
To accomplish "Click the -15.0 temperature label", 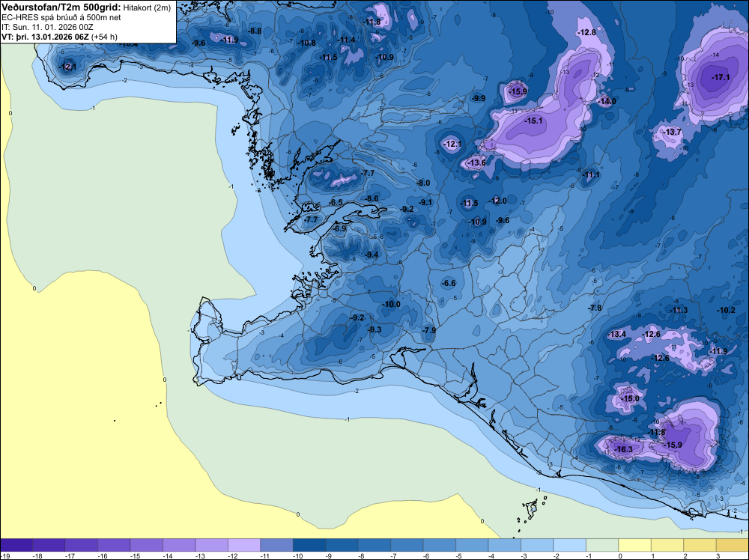I will [x=630, y=398].
